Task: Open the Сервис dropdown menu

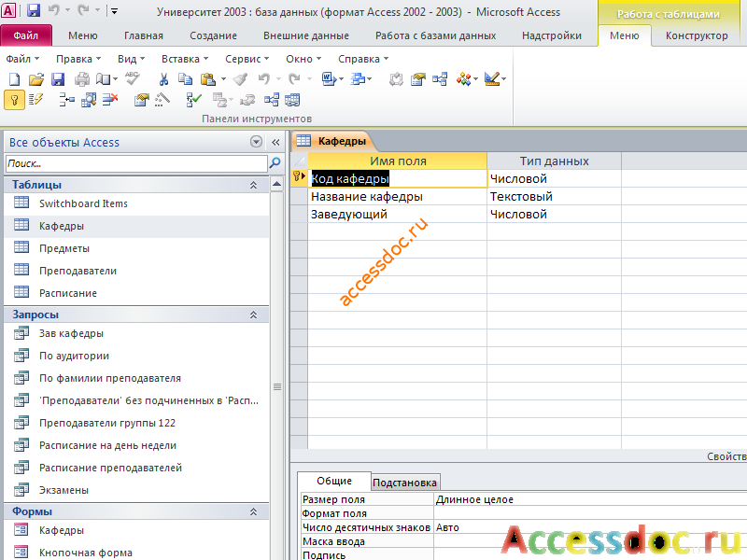Action: pos(247,59)
